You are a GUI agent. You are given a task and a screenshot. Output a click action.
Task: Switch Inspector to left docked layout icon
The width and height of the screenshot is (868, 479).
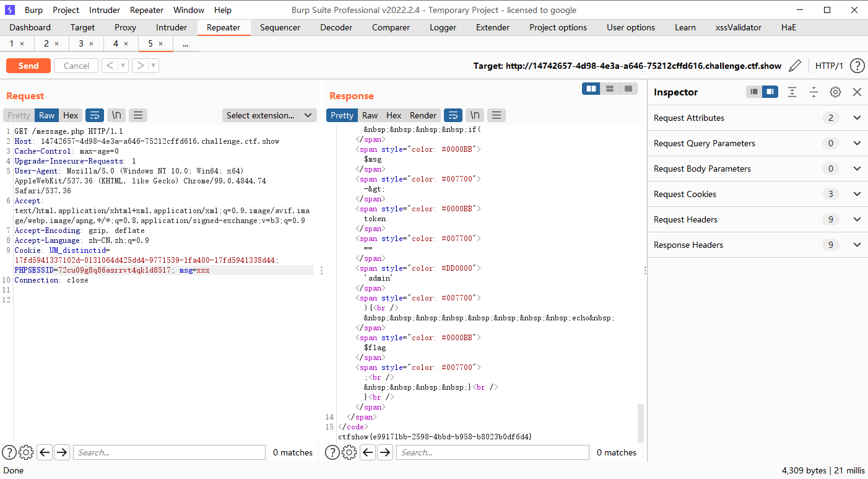pos(754,92)
